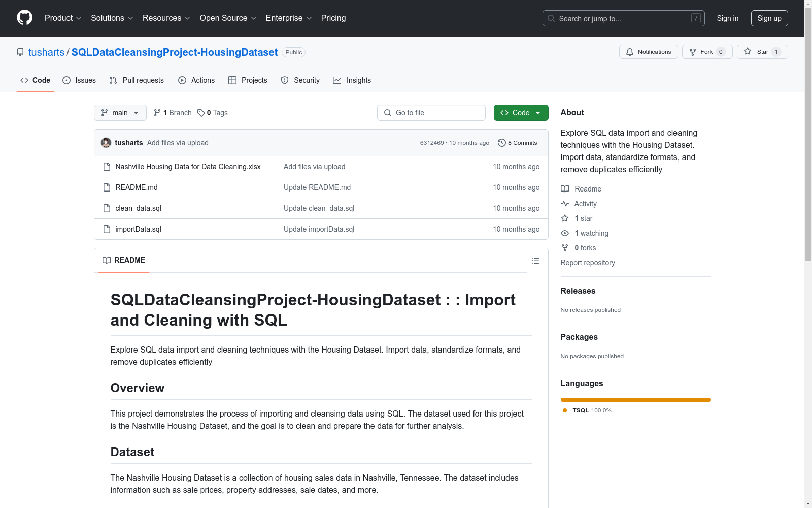Viewport: 812px width, 508px height.
Task: Click the book icon beside Readme
Action: point(565,189)
